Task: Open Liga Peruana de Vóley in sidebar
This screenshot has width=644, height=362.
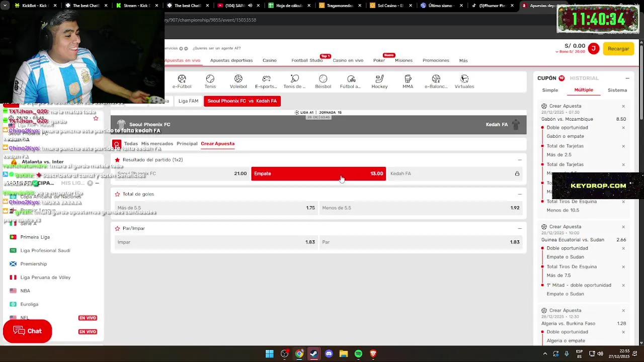Action: click(x=45, y=278)
